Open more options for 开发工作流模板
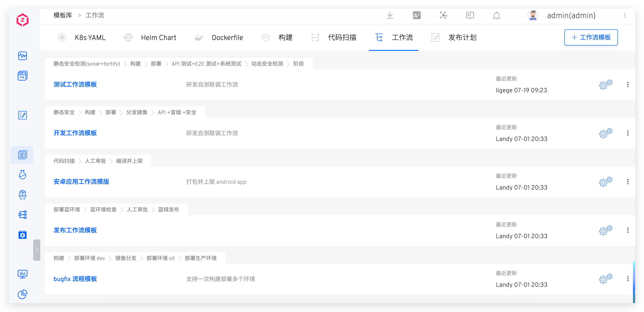Screen dimensions: 644x312 (x=627, y=133)
